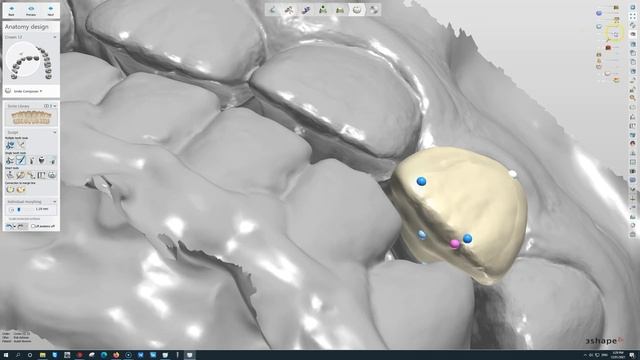Click the magnifier zoom icon in right toolbar
640x360 pixels.
pyautogui.click(x=633, y=98)
